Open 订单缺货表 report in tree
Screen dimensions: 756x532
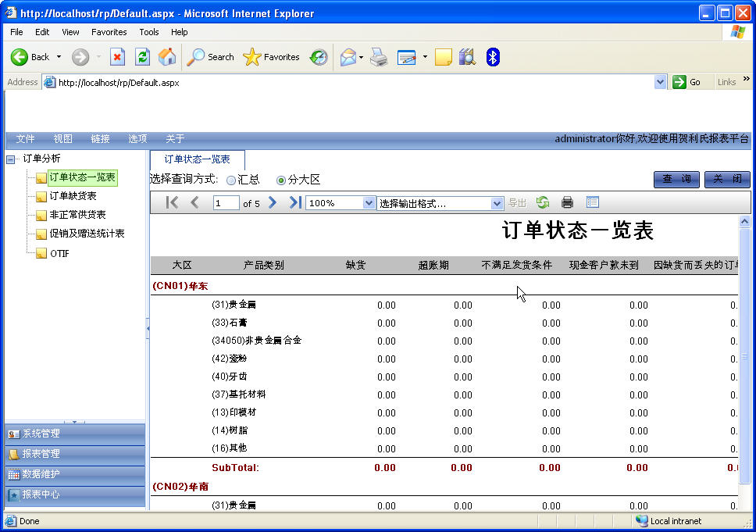click(73, 196)
